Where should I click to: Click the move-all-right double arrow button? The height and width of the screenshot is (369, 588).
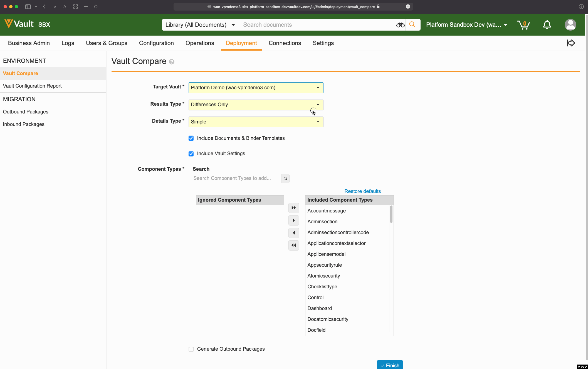point(293,208)
